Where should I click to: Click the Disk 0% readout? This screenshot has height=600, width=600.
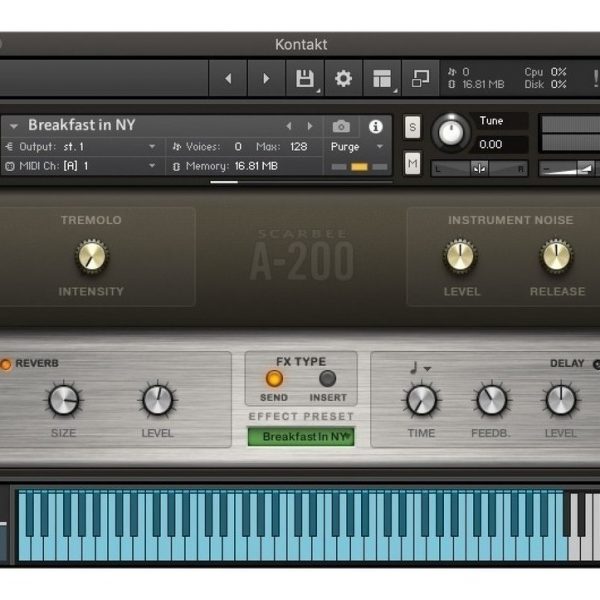tap(545, 84)
